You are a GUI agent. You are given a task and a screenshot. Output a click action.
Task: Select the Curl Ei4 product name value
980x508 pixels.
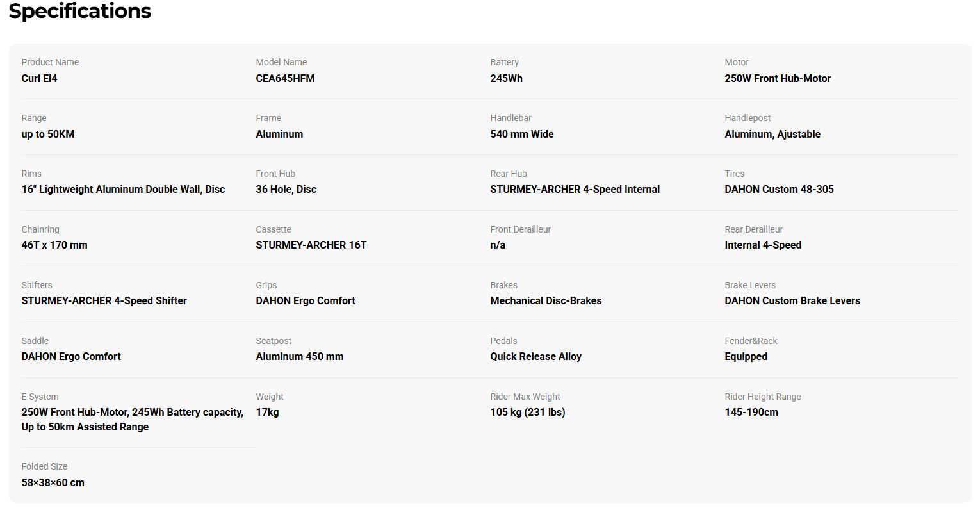tap(40, 78)
